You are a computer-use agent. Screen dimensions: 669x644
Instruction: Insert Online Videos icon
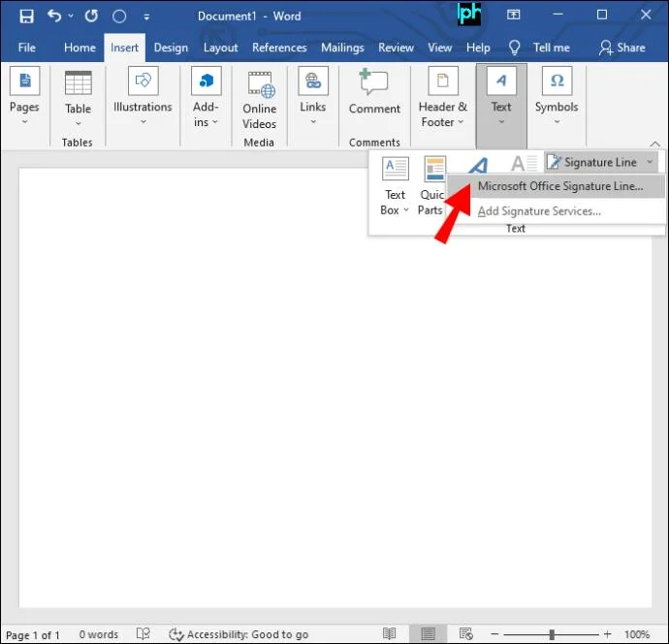pyautogui.click(x=261, y=85)
